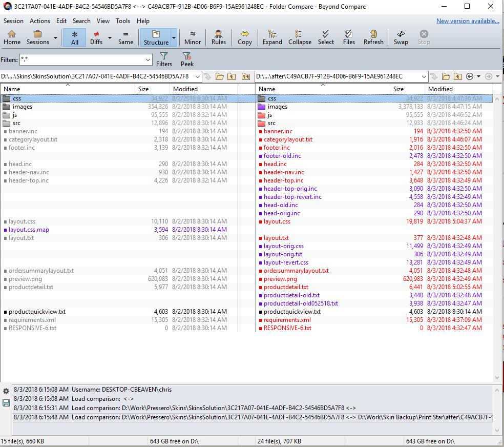Follow the New version available link

click(x=468, y=21)
